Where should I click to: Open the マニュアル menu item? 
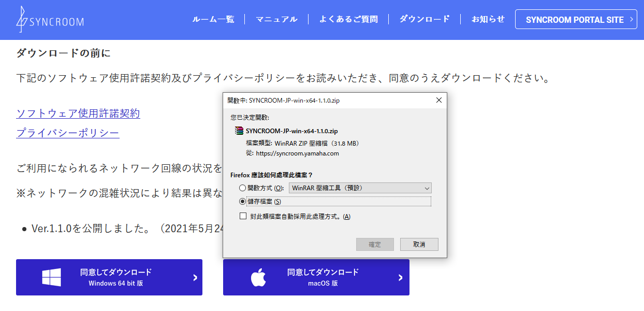click(276, 19)
